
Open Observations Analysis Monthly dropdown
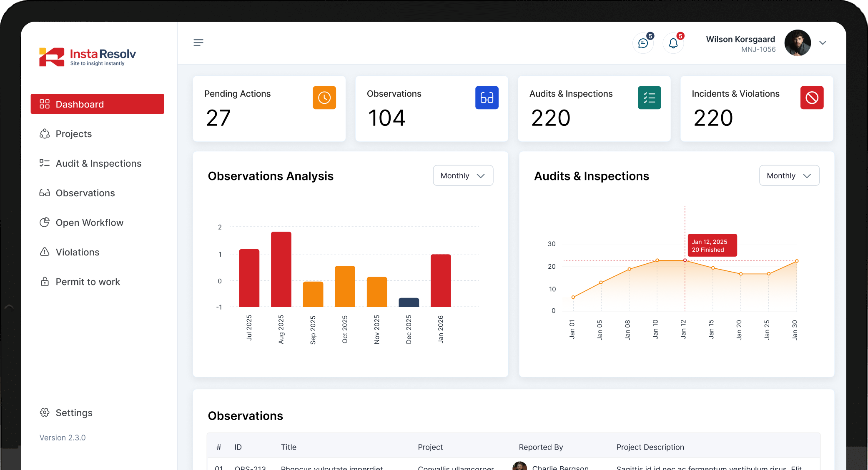point(463,176)
